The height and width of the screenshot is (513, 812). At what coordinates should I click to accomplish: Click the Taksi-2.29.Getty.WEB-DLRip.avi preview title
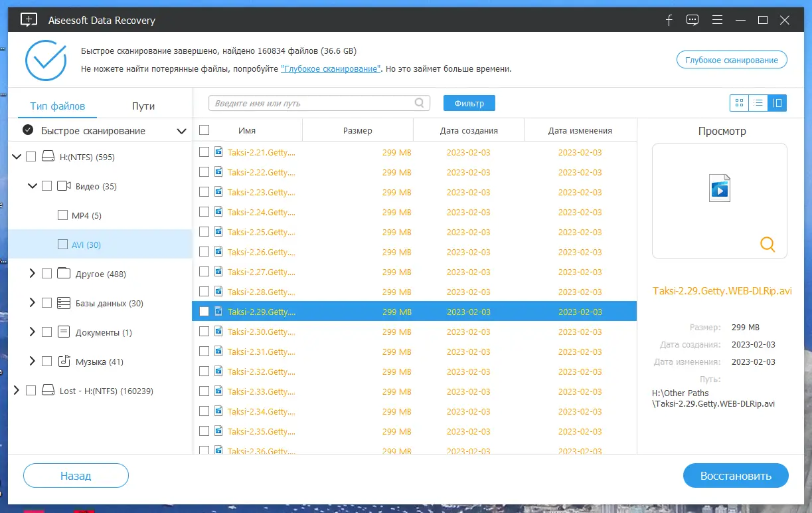[722, 291]
